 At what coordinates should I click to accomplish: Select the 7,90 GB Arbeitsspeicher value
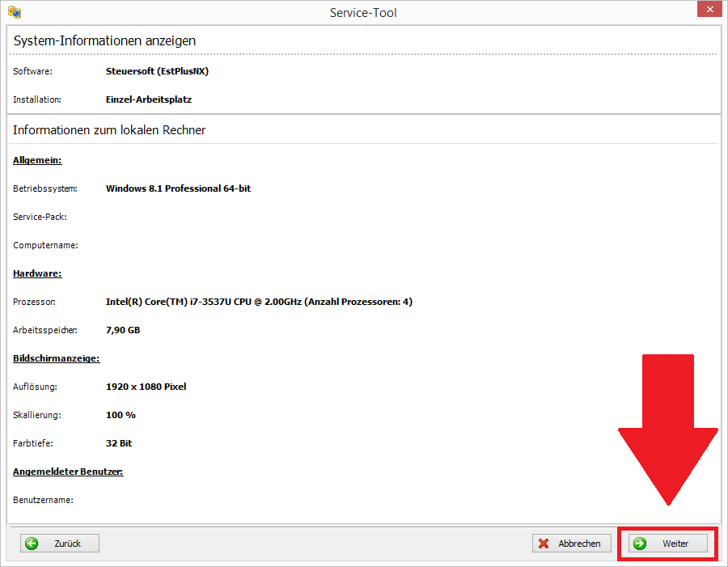coord(124,330)
